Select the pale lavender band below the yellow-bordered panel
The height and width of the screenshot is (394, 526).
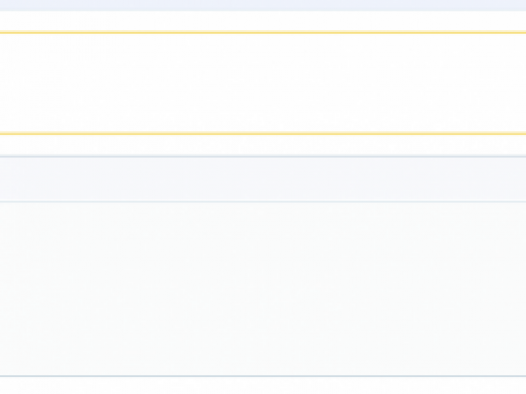263,179
